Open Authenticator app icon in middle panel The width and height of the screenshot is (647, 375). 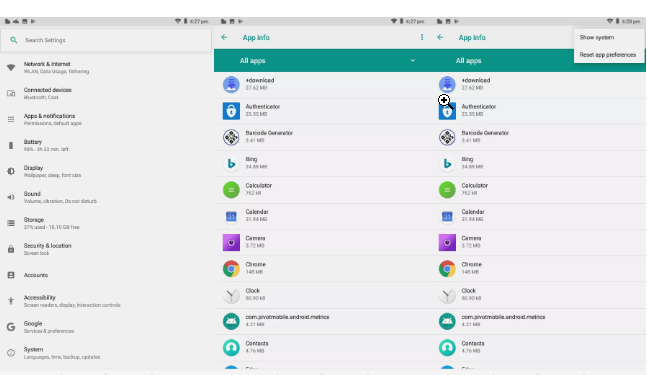tap(231, 111)
